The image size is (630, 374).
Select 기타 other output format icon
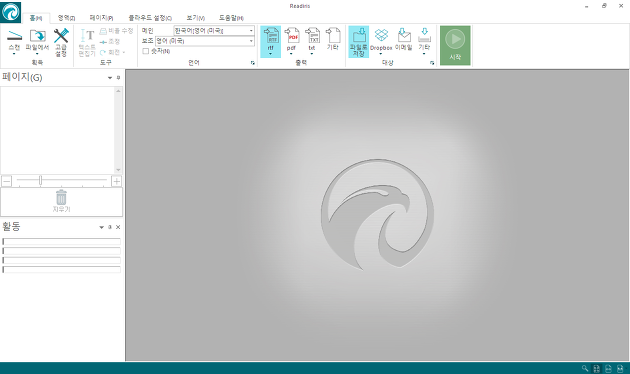333,36
